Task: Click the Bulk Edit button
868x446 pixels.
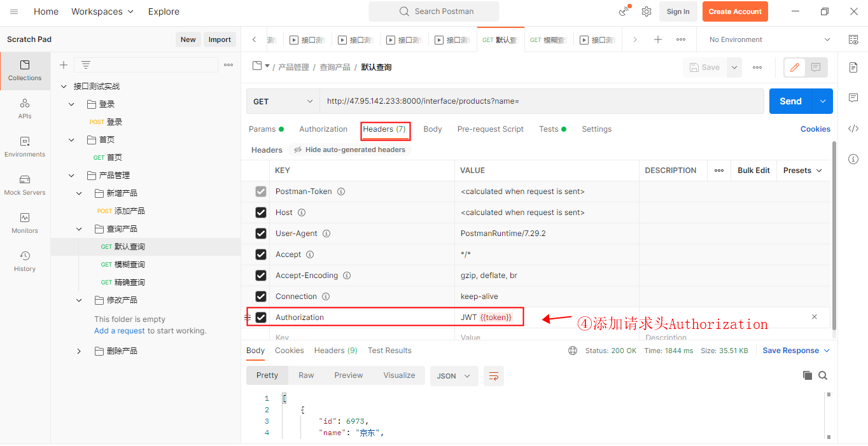Action: coord(753,171)
